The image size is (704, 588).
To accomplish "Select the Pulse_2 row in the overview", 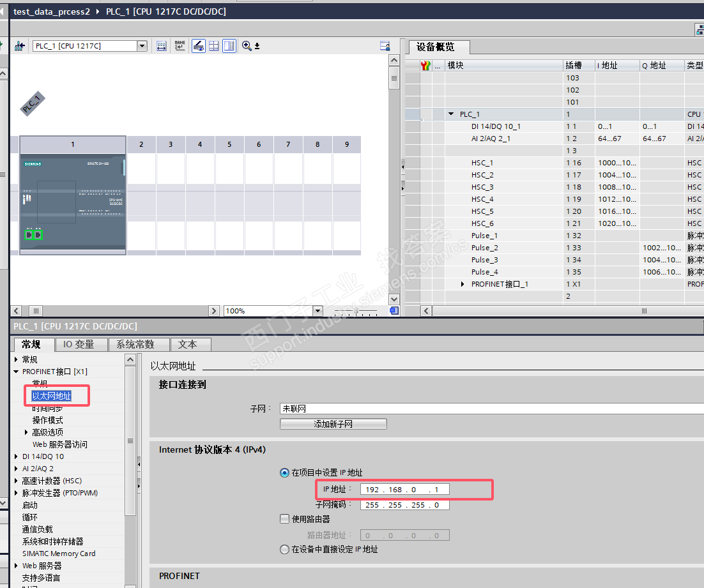I will 555,247.
